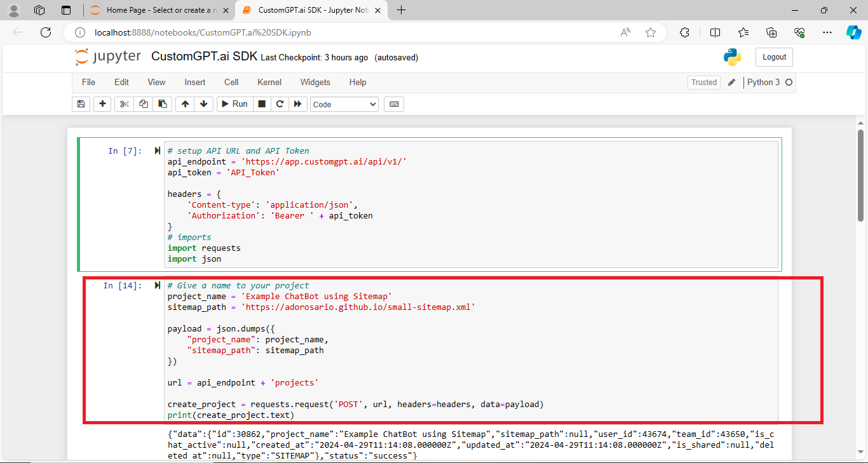
Task: Click the Logout button
Action: coord(774,57)
